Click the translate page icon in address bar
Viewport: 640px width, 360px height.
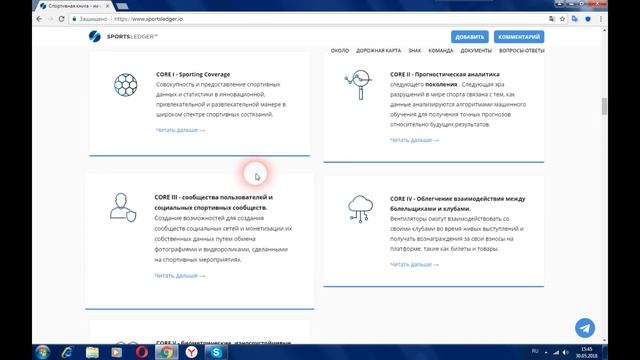[552, 19]
